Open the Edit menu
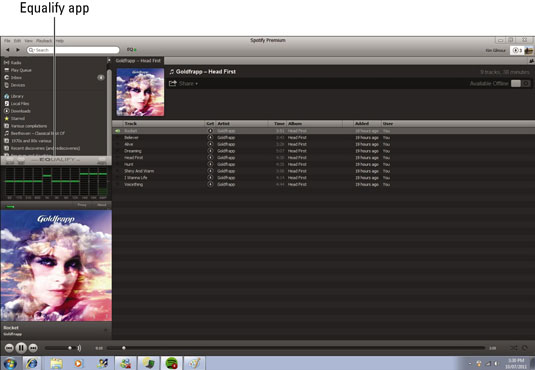Viewport: 535px width, 370px height. (x=17, y=41)
